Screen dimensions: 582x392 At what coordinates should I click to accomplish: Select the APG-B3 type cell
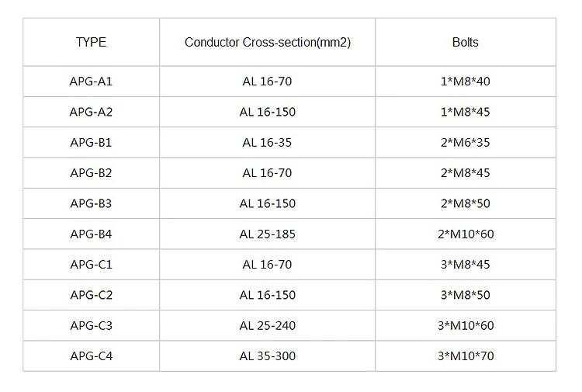click(91, 203)
